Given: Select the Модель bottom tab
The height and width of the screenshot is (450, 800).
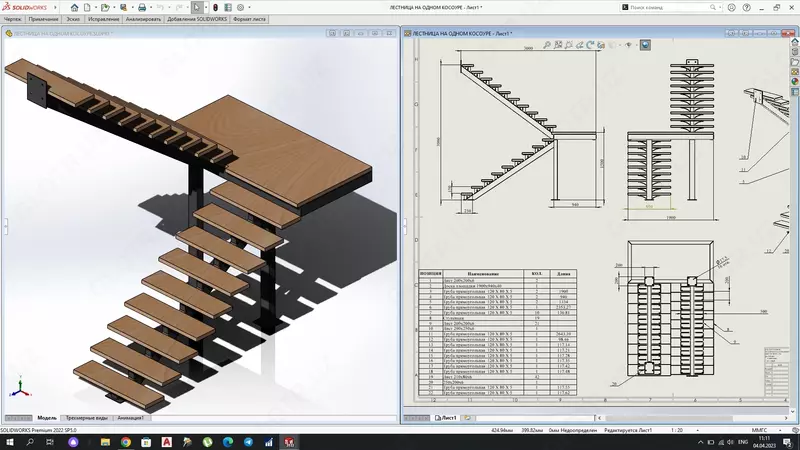Looking at the screenshot, I should click(47, 417).
